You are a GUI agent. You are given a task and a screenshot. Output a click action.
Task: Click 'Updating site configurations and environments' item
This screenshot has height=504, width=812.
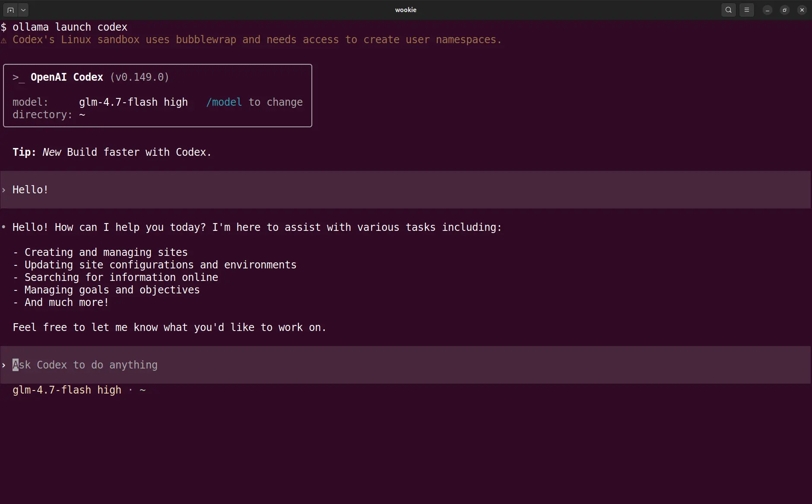pos(160,265)
